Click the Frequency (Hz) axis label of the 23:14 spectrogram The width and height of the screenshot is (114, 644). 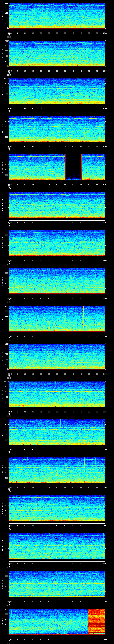pyautogui.click(x=3, y=16)
